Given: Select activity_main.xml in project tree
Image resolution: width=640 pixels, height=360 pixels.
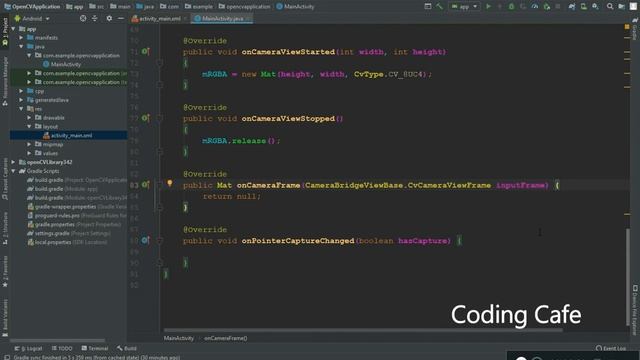Looking at the screenshot, I should coord(68,135).
